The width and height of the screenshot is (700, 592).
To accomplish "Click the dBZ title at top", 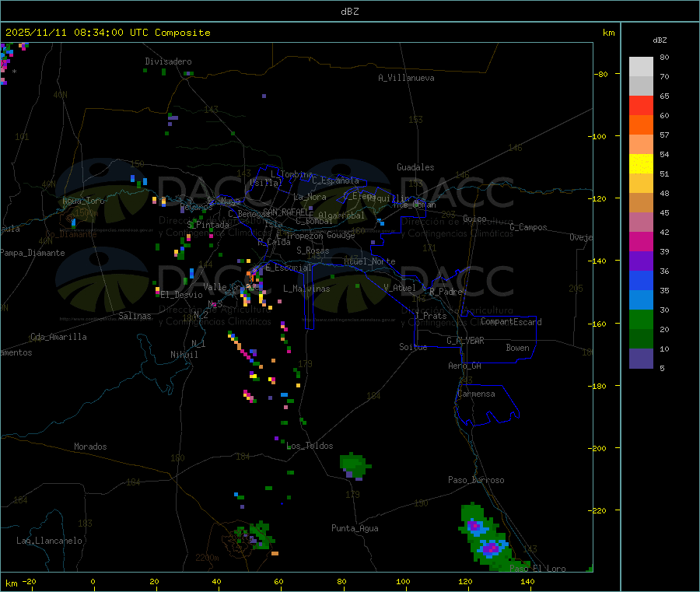I will click(x=349, y=12).
